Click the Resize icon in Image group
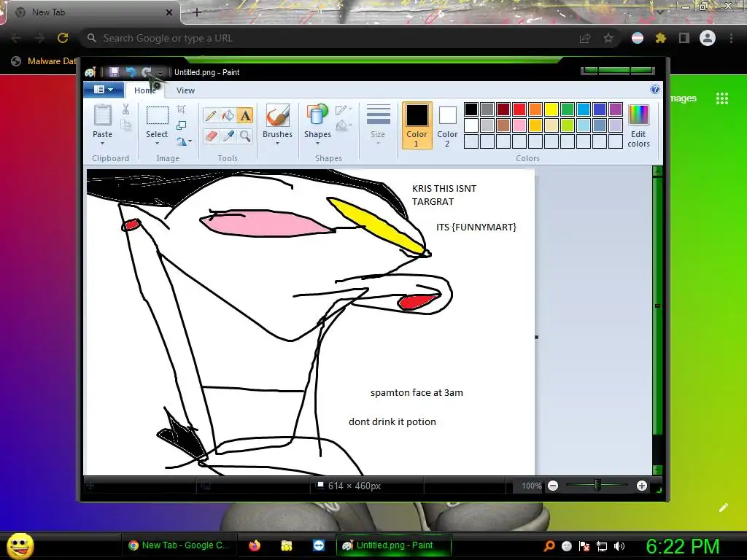The width and height of the screenshot is (747, 560). (182, 125)
